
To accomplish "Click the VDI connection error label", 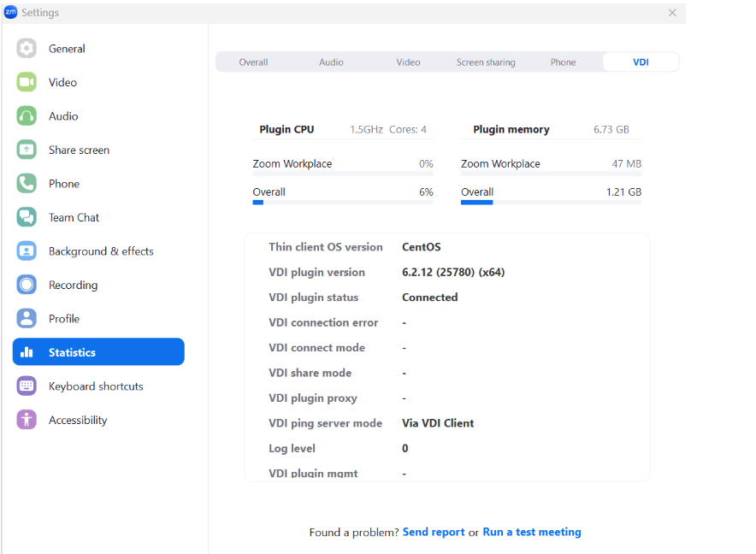I will click(x=323, y=322).
